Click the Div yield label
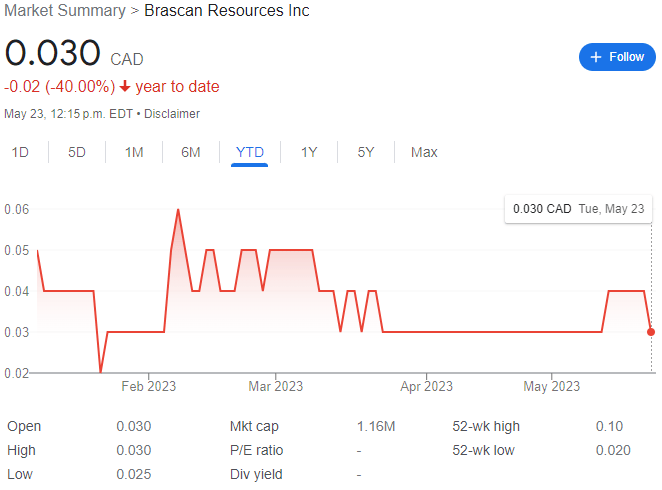The height and width of the screenshot is (490, 662). tap(256, 474)
